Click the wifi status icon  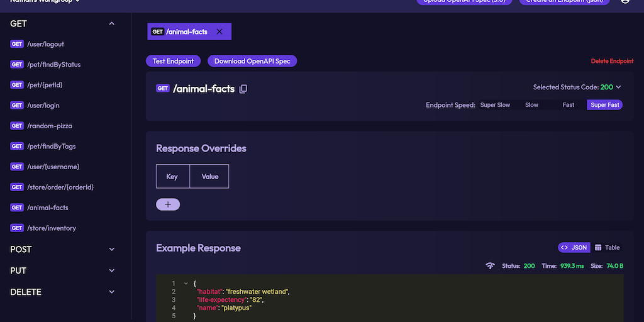click(490, 266)
